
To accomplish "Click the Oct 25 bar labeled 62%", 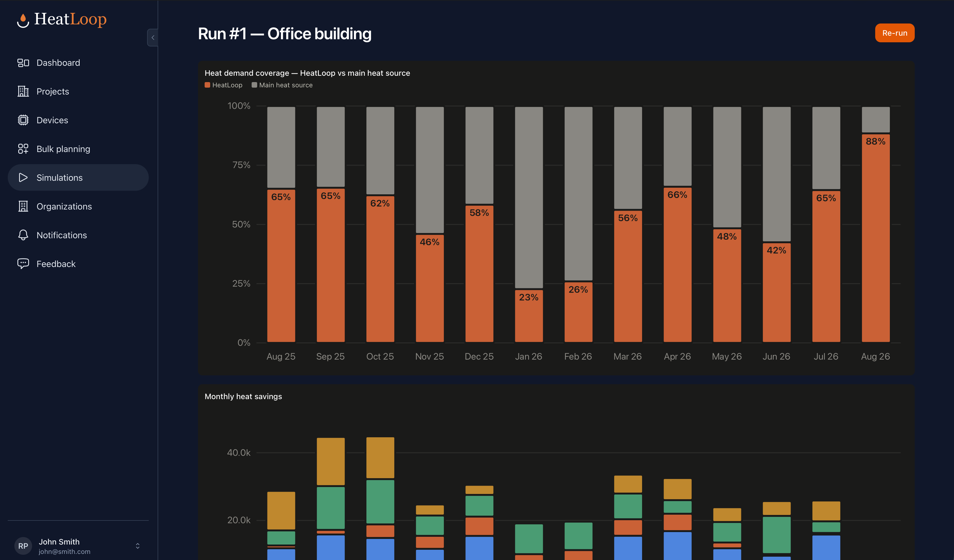I will coord(380,269).
